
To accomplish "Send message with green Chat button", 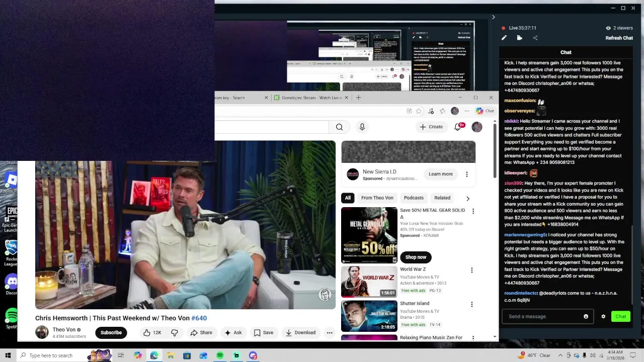I will (621, 317).
